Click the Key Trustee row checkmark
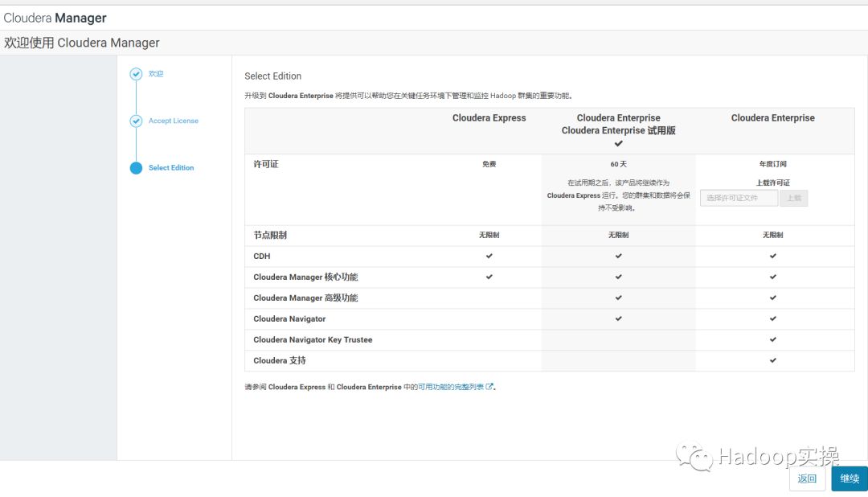Viewport: 868px width, 497px height. coord(773,339)
